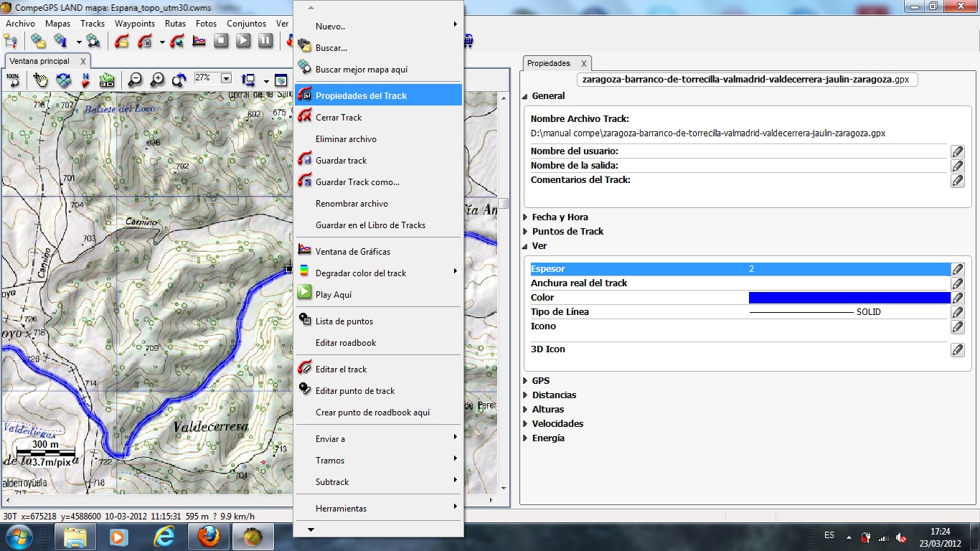Click the 100% zoom toolbar icon
980x551 pixels.
(13, 79)
